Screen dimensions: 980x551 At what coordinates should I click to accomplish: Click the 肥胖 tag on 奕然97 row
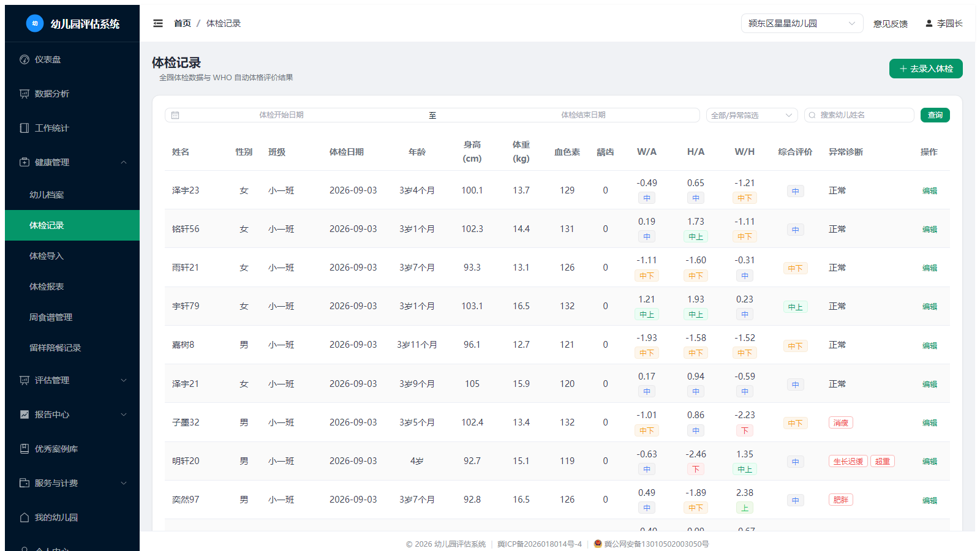(840, 500)
